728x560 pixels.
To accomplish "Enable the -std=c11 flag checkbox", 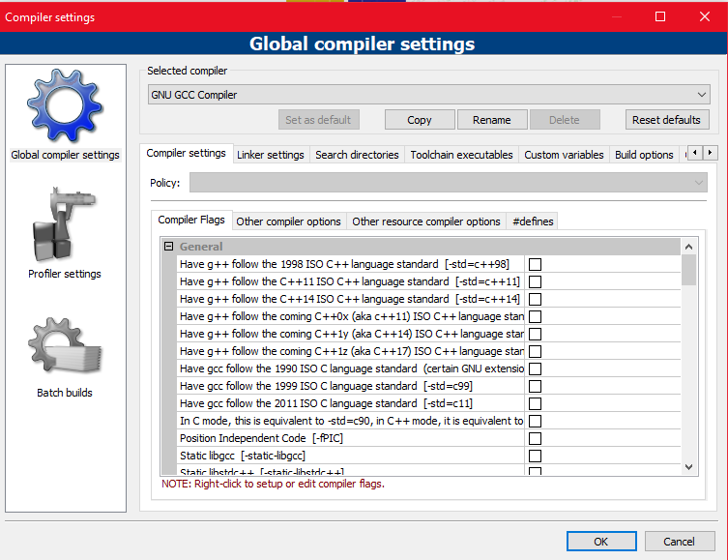I will point(535,403).
